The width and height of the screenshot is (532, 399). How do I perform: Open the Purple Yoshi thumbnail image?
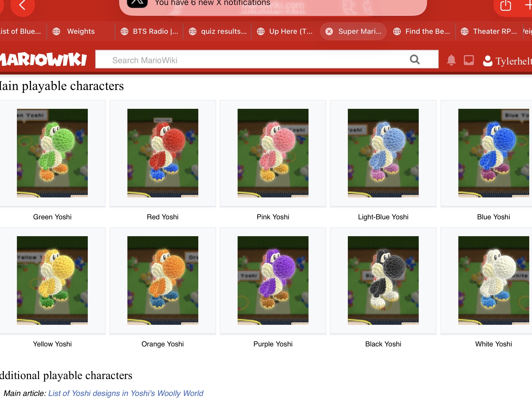point(273,280)
